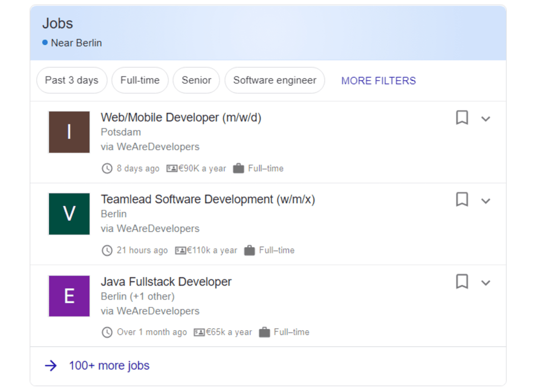Click the purple E company logo

(69, 296)
